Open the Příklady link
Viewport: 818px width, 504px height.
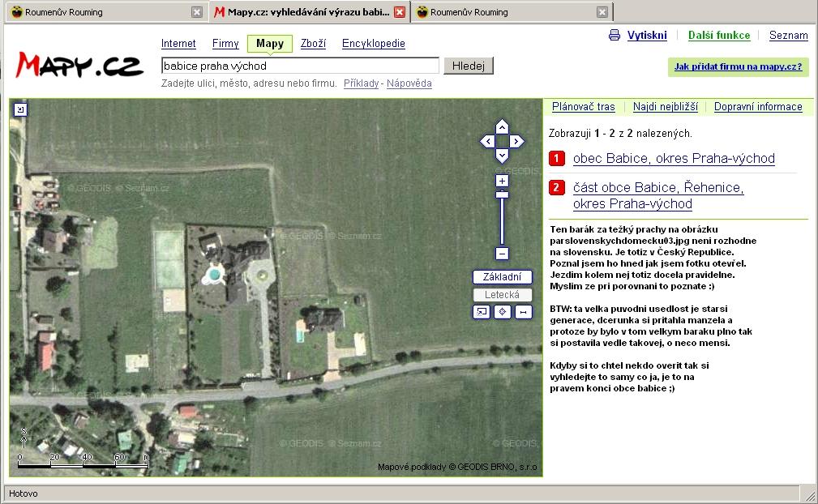pyautogui.click(x=361, y=83)
